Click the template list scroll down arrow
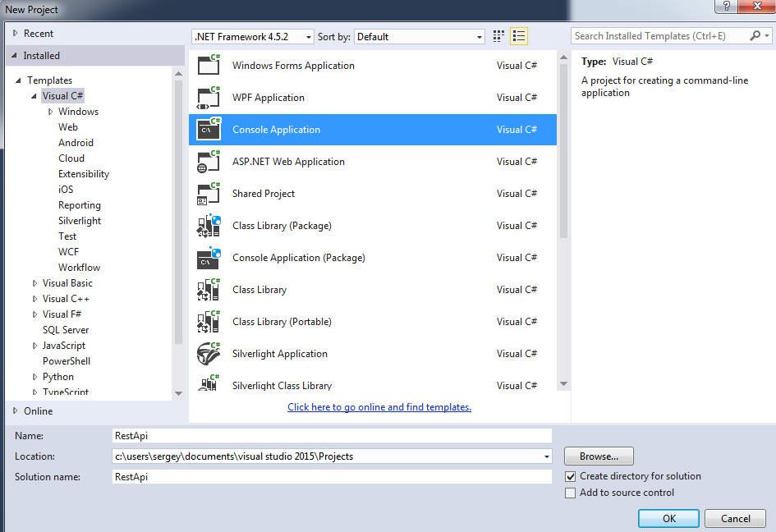The height and width of the screenshot is (532, 776). point(563,384)
